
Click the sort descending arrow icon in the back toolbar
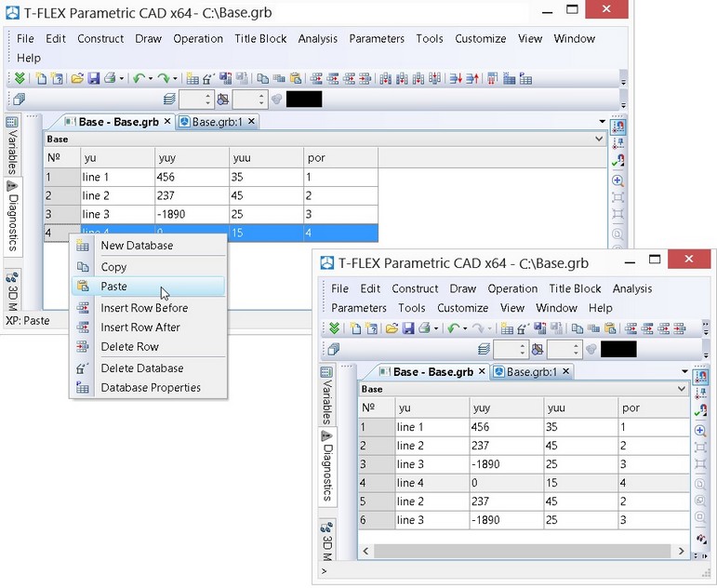coord(456,79)
